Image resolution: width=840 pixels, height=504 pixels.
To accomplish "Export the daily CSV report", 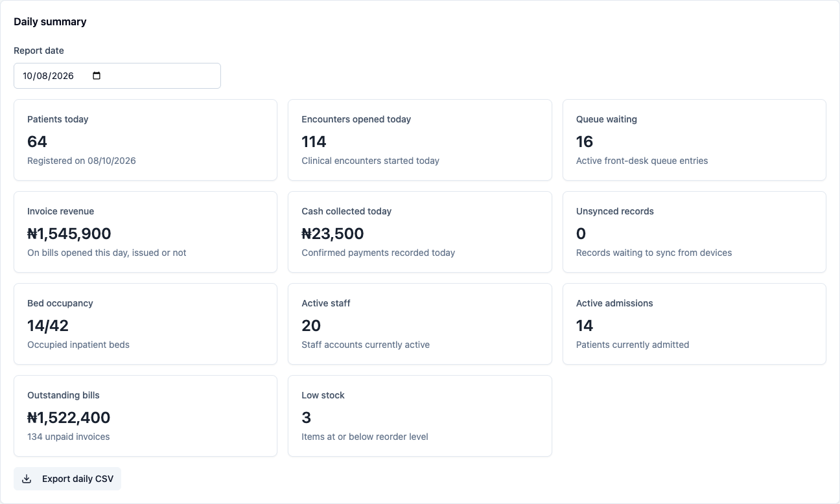I will click(x=67, y=479).
